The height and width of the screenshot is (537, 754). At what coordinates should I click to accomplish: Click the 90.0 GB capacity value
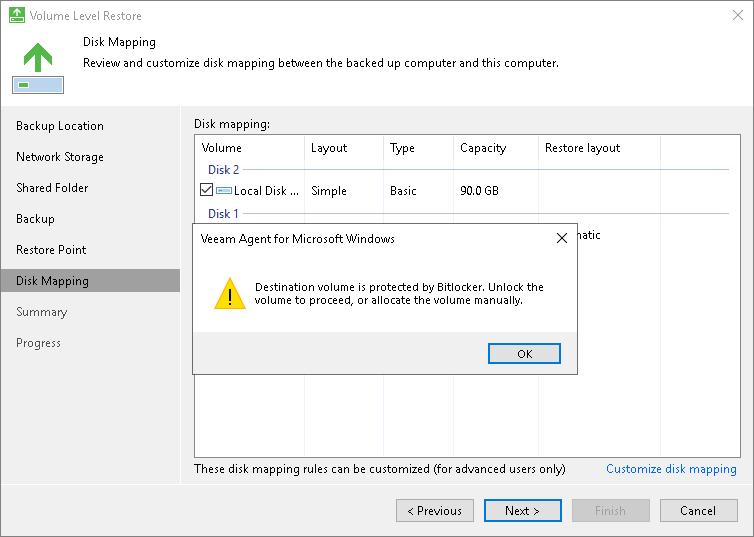[x=479, y=191]
